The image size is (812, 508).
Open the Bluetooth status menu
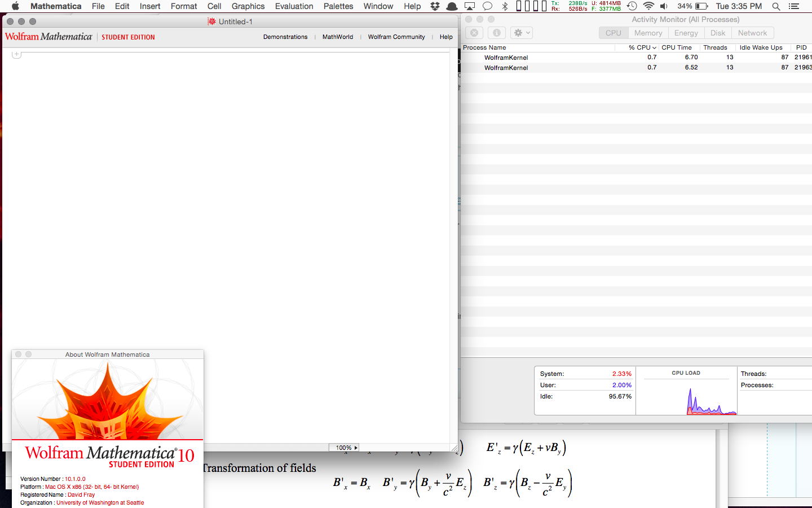tap(505, 6)
